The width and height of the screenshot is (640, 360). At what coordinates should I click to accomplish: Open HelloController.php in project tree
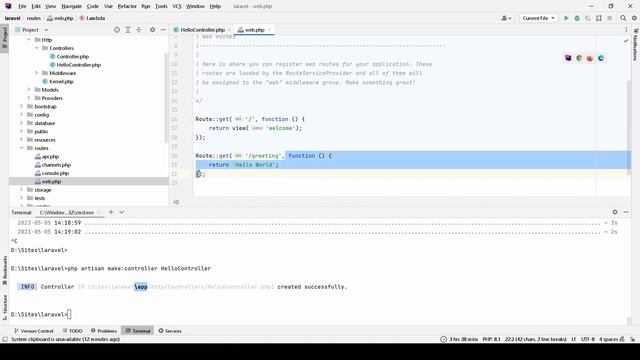[x=78, y=65]
